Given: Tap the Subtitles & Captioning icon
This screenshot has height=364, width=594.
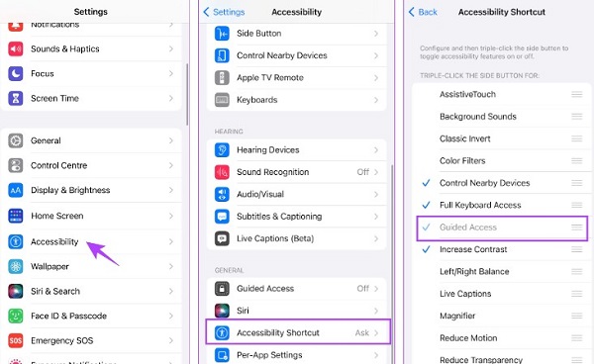Looking at the screenshot, I should (x=222, y=217).
